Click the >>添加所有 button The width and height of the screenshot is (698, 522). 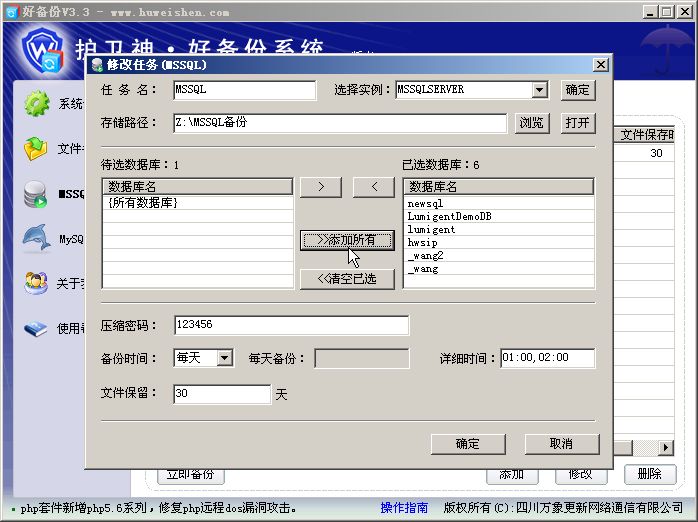(347, 240)
